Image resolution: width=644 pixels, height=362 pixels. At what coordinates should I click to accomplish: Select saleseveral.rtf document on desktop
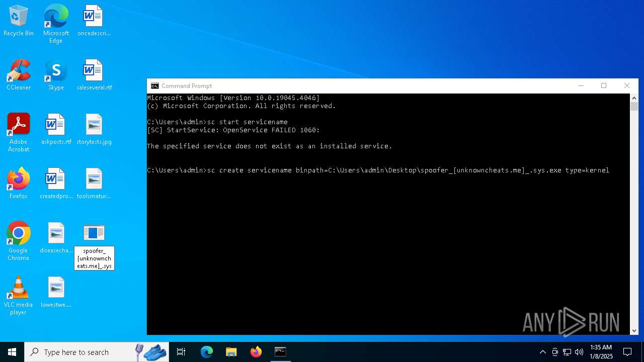tap(94, 75)
